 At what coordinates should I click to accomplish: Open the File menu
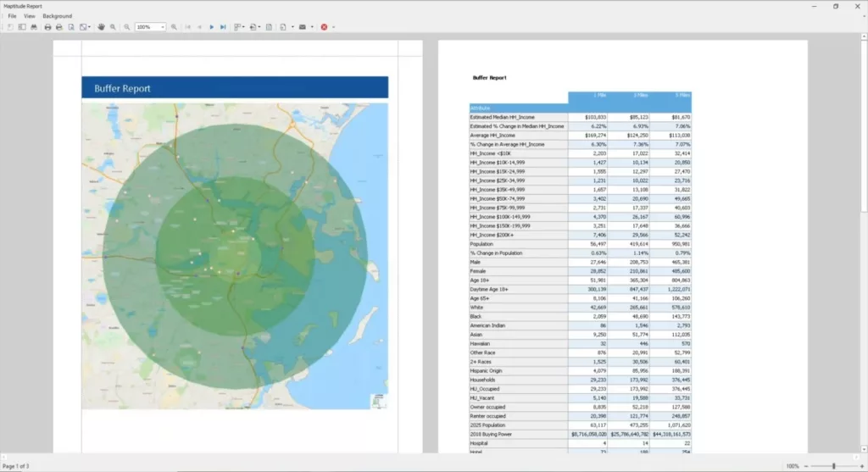pyautogui.click(x=12, y=16)
